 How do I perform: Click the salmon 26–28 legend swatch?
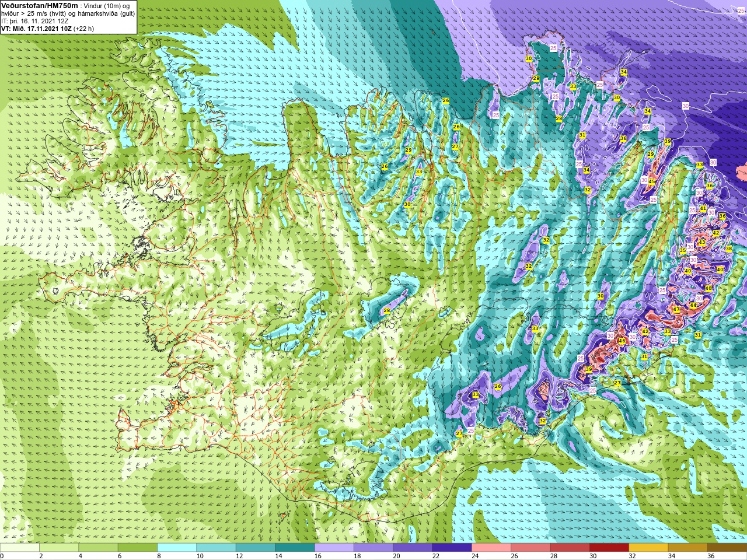(530, 548)
